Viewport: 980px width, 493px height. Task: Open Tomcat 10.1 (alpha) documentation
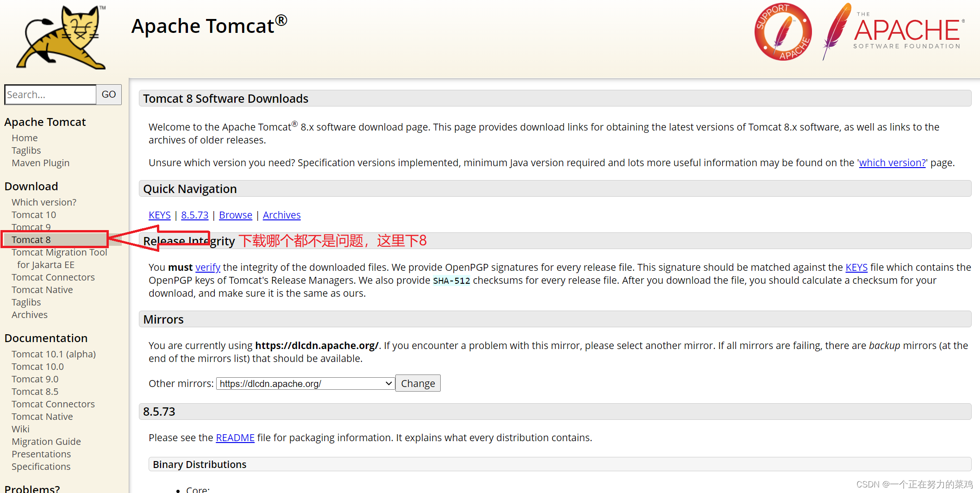pos(54,354)
